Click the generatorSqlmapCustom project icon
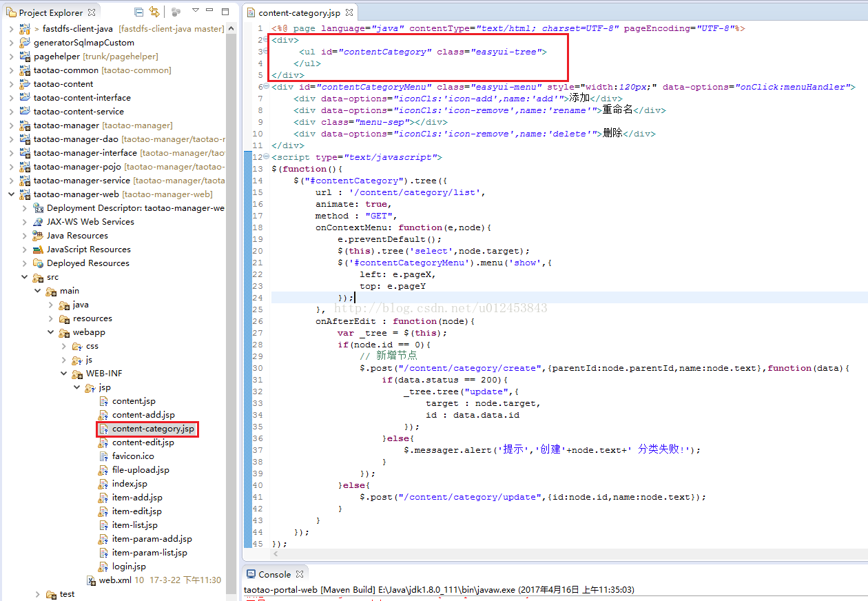 (26, 42)
